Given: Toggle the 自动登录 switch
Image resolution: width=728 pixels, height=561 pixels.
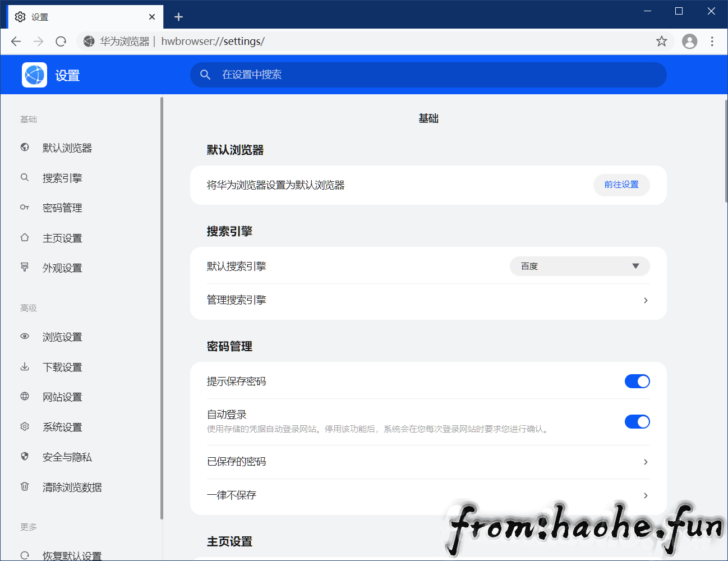Looking at the screenshot, I should click(x=637, y=422).
